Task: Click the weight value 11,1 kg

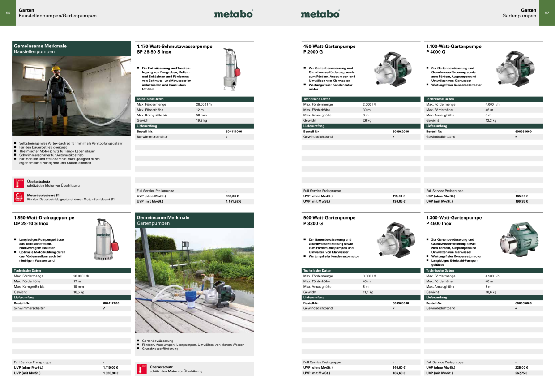Action: [368, 292]
